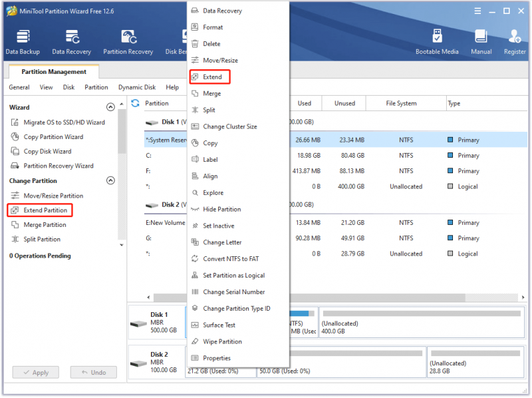Open the Dynamic Disk menu

coord(137,87)
